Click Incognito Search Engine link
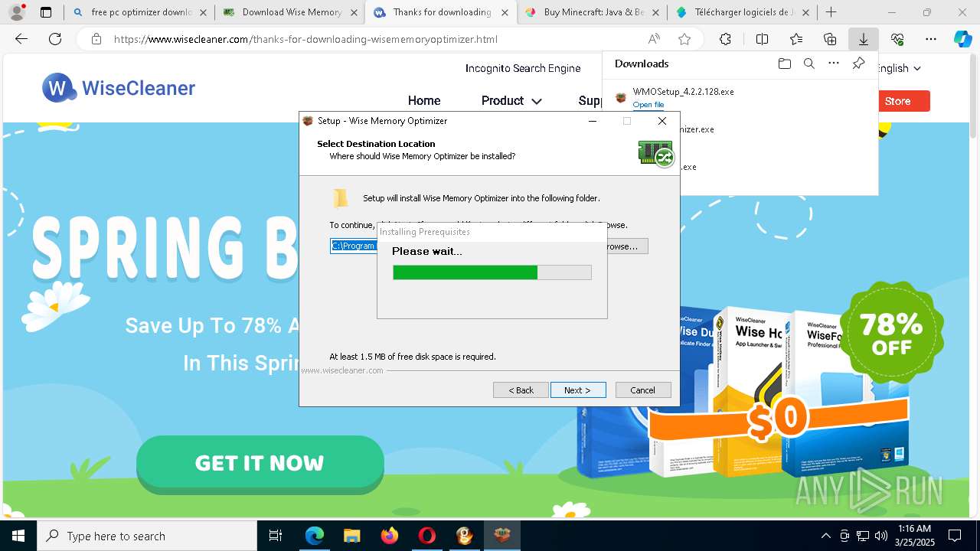 pyautogui.click(x=523, y=68)
